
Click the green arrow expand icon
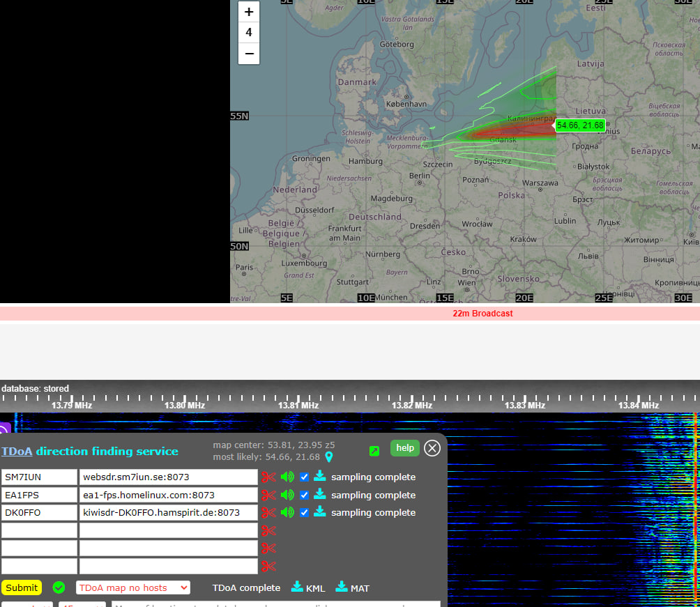(x=374, y=451)
